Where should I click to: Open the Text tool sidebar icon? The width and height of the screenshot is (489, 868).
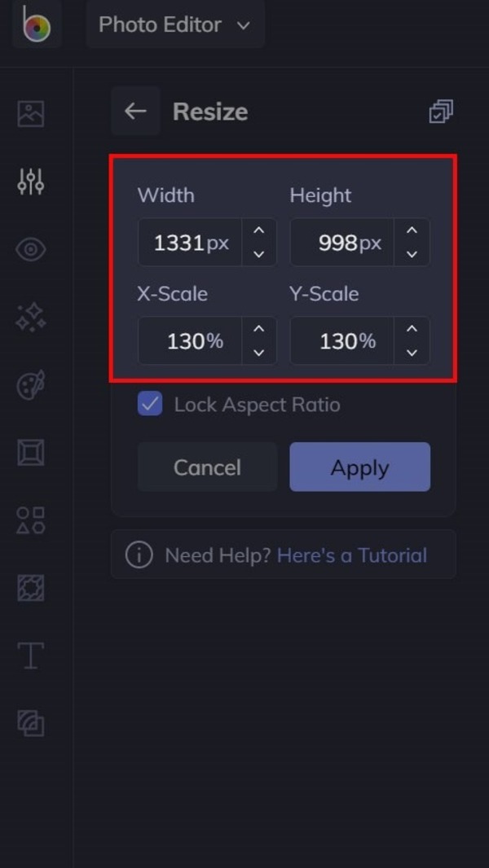[x=31, y=655]
